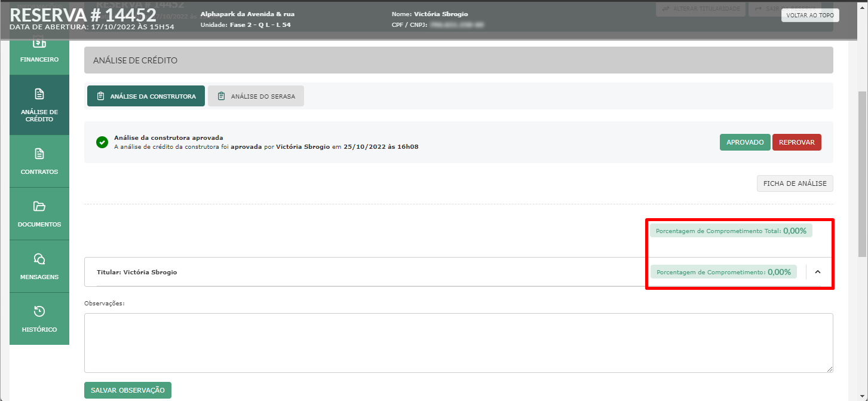Open the Contratos sidebar section
The height and width of the screenshot is (401, 868).
pyautogui.click(x=39, y=161)
